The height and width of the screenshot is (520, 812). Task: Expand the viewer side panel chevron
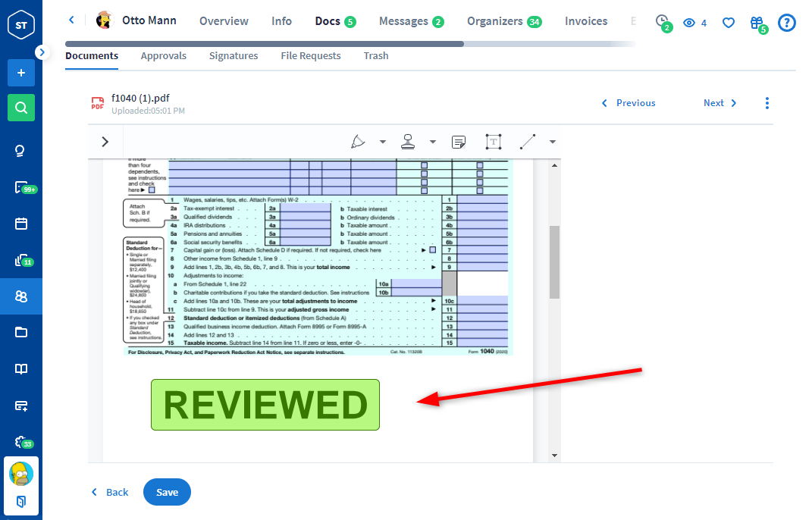(105, 142)
